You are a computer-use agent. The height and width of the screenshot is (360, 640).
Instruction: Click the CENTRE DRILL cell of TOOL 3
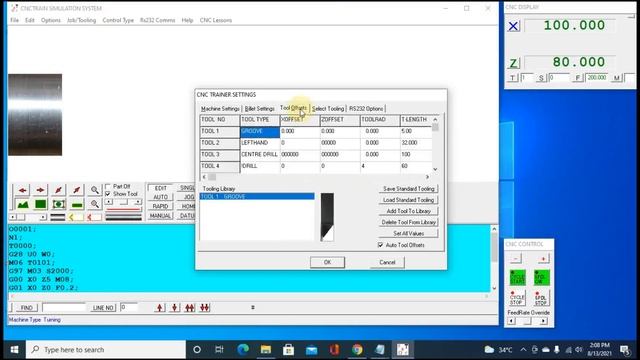tap(260, 155)
